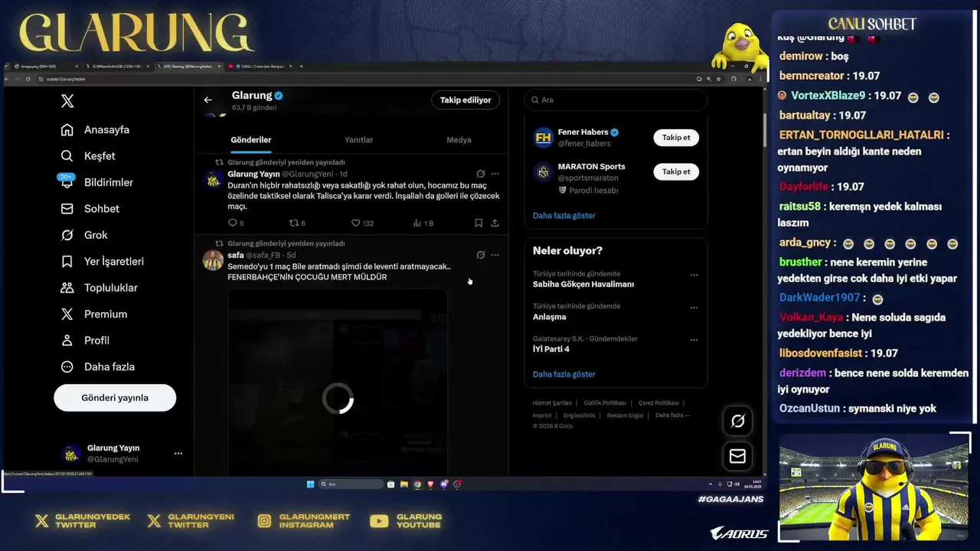Open Anasayfa home page
Image resolution: width=980 pixels, height=551 pixels.
(96, 130)
